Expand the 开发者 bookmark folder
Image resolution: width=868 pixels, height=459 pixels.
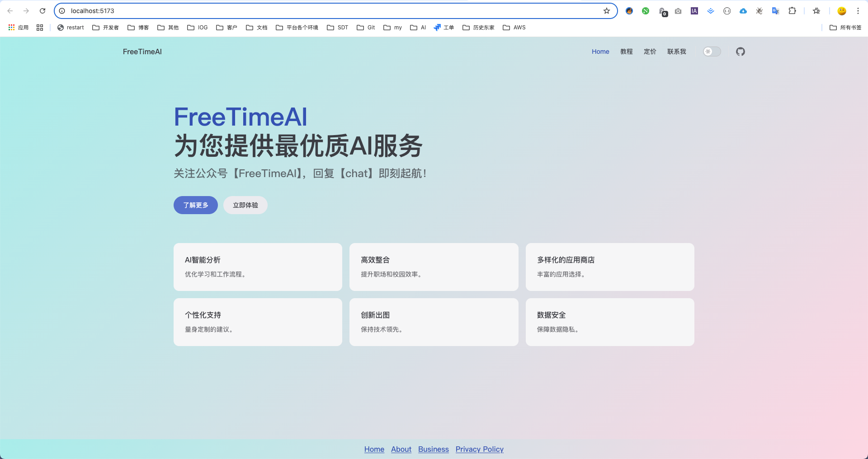[105, 28]
